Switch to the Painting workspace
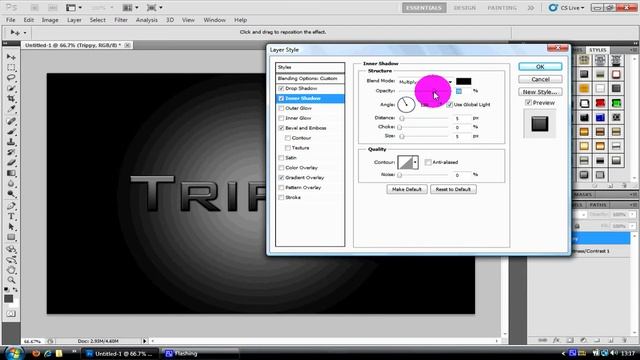The width and height of the screenshot is (640, 360). (x=502, y=8)
